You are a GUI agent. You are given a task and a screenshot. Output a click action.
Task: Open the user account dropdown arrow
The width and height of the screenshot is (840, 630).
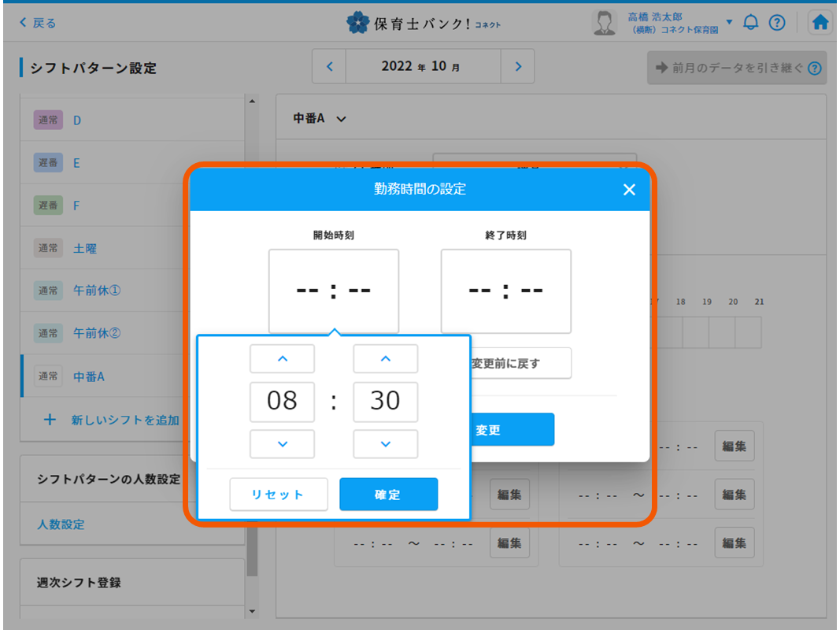click(729, 22)
